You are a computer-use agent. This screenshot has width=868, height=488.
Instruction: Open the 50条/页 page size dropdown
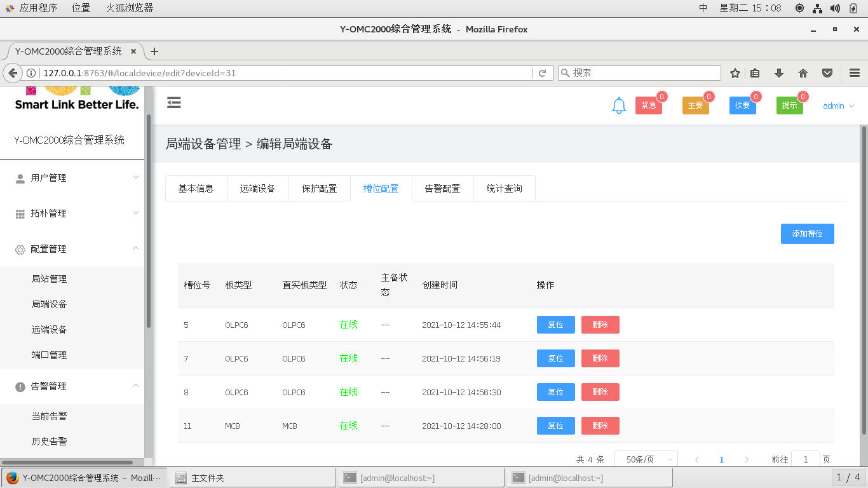pos(646,459)
